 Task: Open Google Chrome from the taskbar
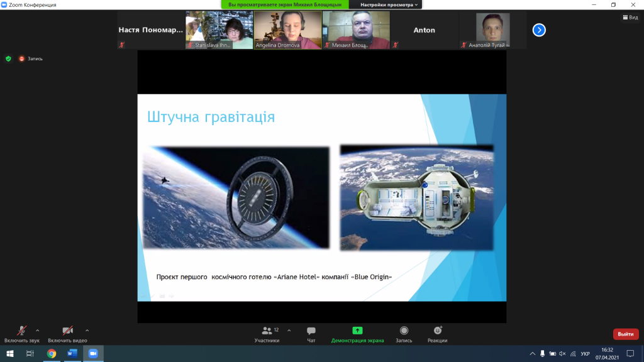[52, 353]
